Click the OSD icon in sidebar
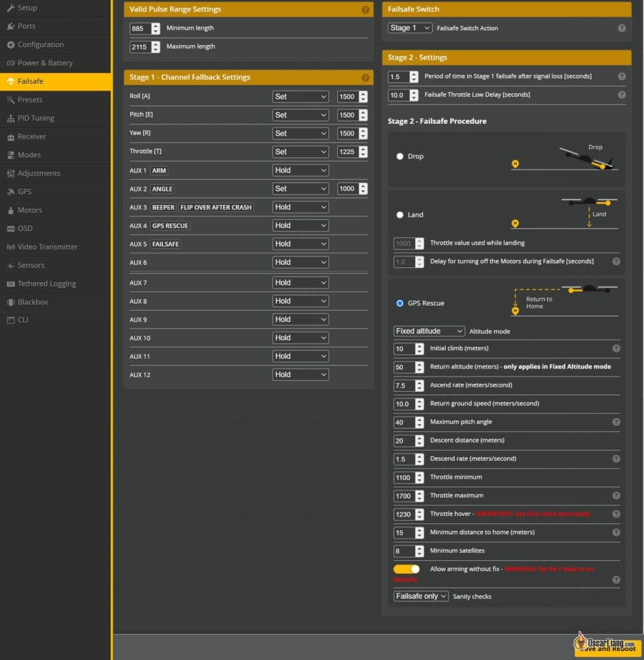This screenshot has width=644, height=660. point(10,229)
